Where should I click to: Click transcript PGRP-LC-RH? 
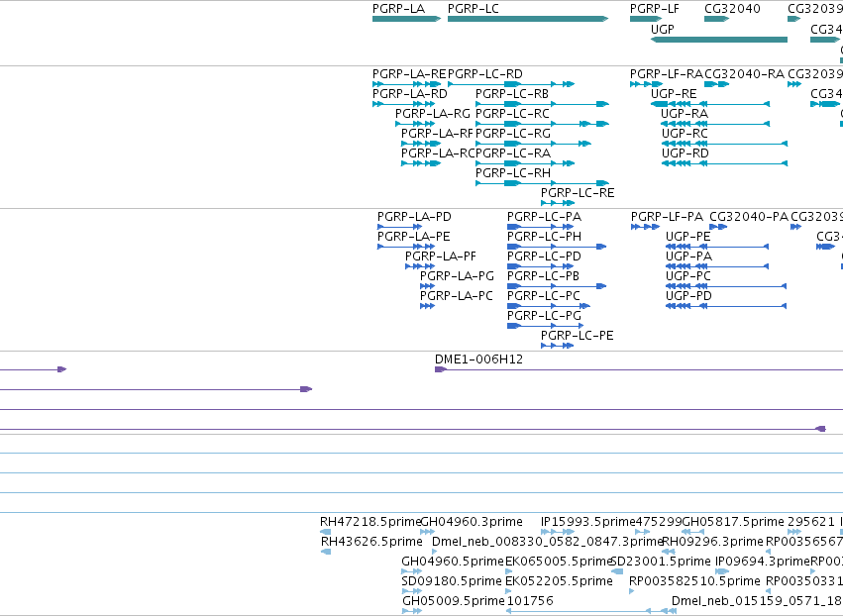click(542, 183)
